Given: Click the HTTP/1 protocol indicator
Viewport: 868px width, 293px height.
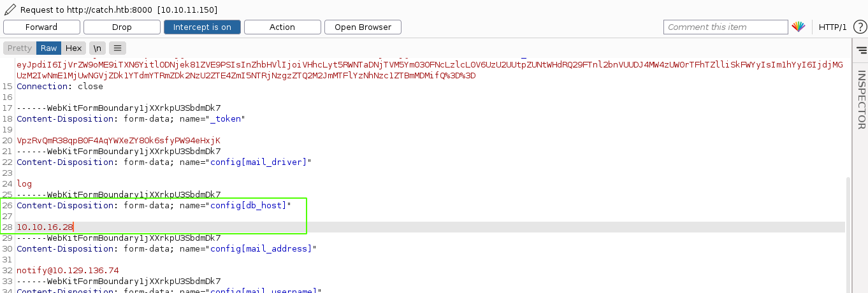Looking at the screenshot, I should (x=832, y=27).
